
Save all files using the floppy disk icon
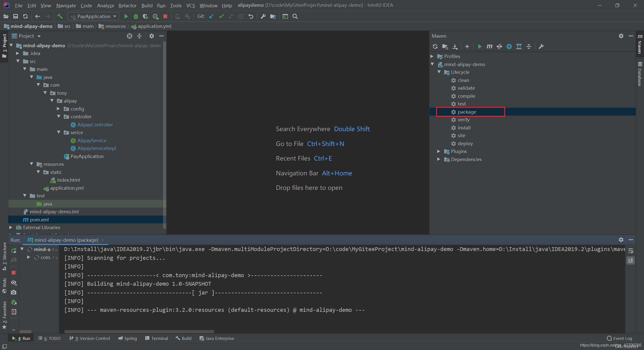coord(16,16)
